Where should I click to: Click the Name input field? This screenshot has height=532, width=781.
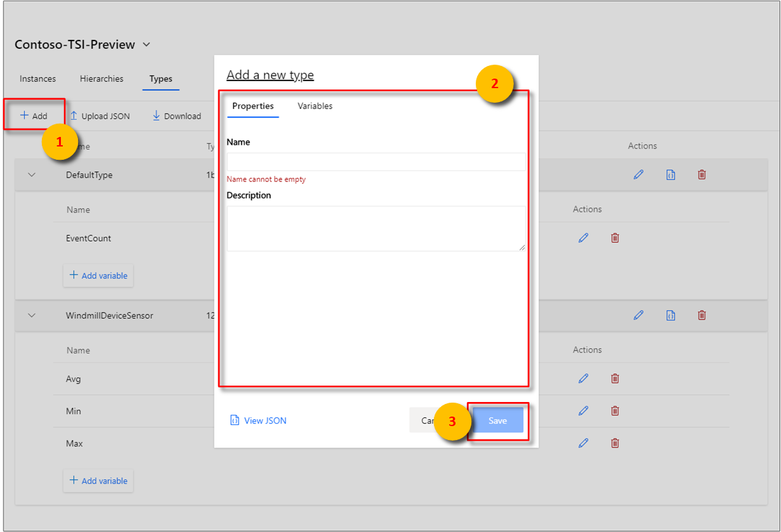pos(376,161)
